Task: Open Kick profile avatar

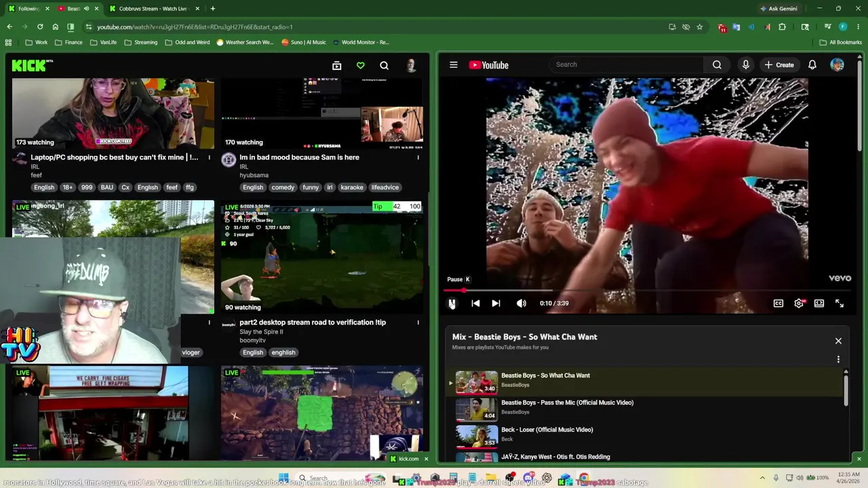Action: [x=411, y=65]
